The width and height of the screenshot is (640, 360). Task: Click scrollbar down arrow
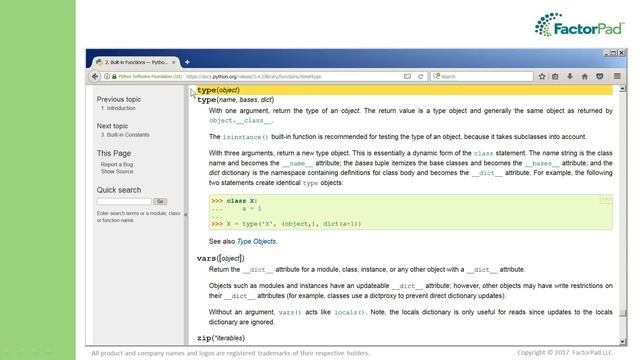pyautogui.click(x=622, y=342)
